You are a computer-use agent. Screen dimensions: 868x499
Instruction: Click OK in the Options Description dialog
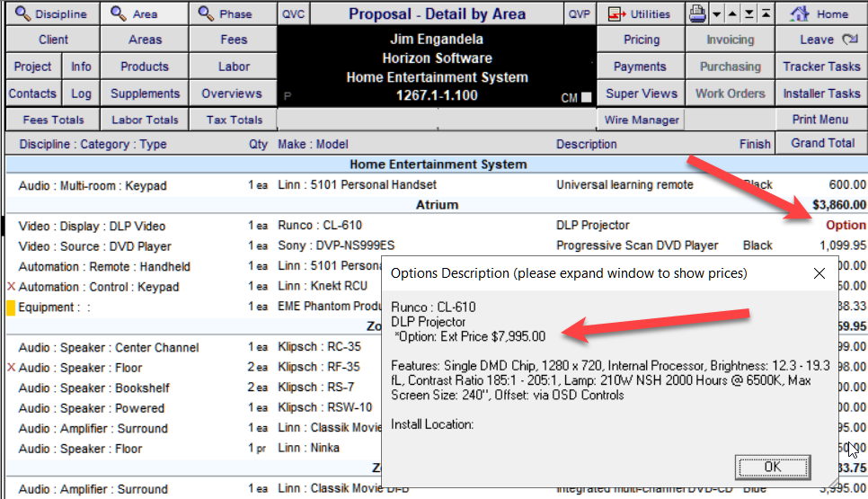tap(773, 467)
